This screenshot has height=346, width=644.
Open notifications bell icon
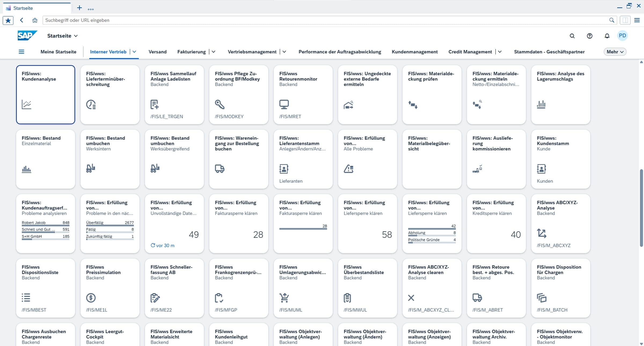(607, 36)
